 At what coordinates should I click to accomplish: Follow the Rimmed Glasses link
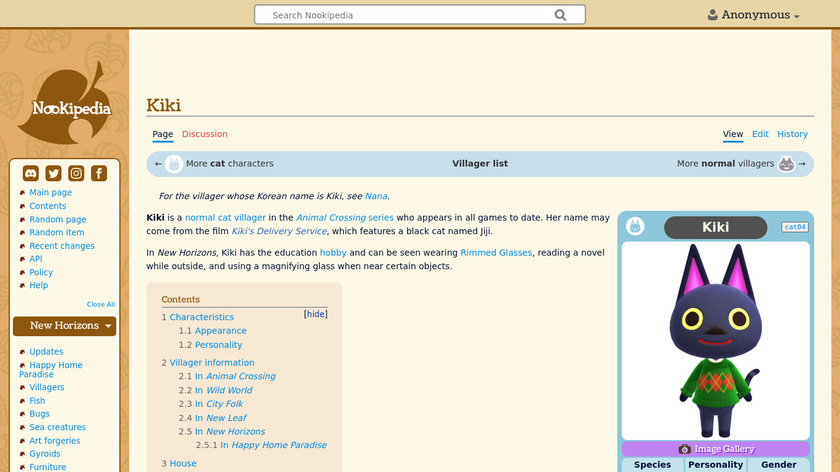pyautogui.click(x=496, y=252)
